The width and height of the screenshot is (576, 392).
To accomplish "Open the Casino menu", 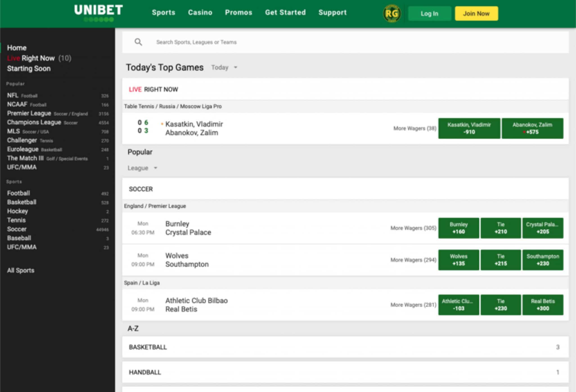I will tap(200, 12).
